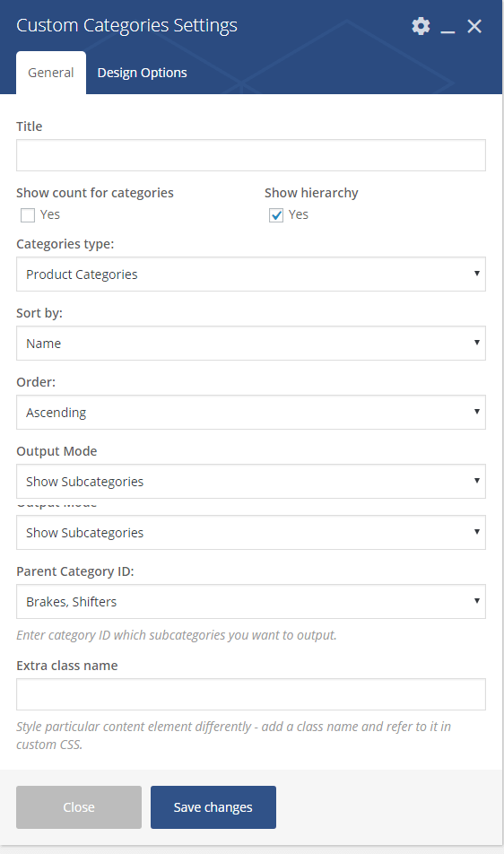Click the Sort by dropdown arrow

pos(477,343)
